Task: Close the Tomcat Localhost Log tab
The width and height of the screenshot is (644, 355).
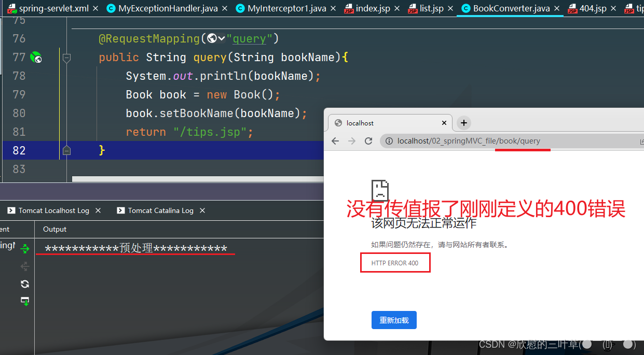Action: tap(98, 210)
